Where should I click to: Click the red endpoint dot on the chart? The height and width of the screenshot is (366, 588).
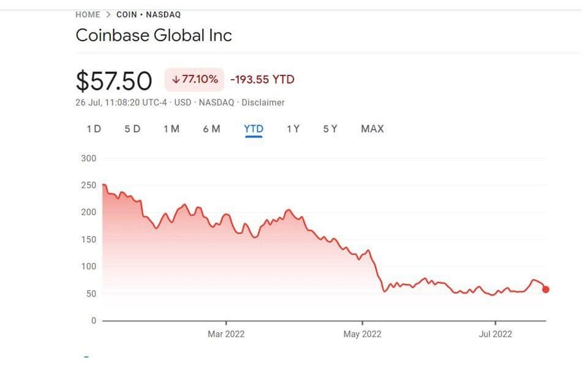coord(546,289)
